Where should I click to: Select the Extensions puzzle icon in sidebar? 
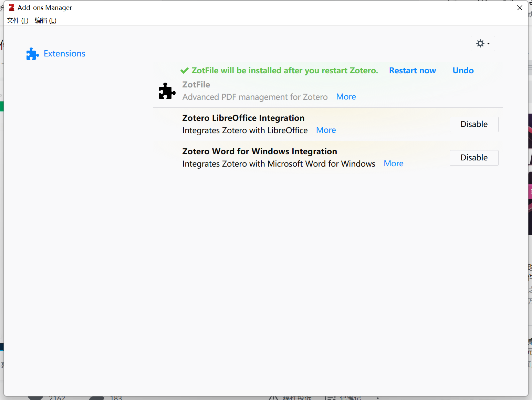[x=32, y=54]
